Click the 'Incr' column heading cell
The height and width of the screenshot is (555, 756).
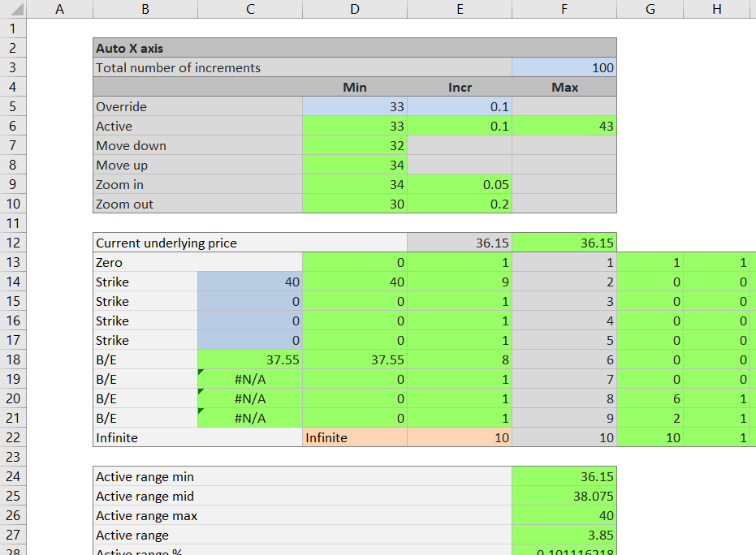pos(460,87)
